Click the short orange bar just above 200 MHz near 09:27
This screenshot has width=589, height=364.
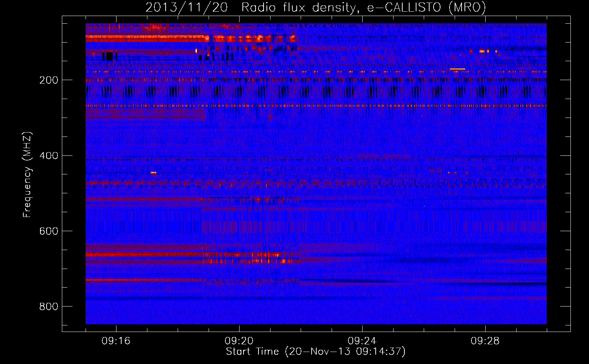tap(458, 69)
